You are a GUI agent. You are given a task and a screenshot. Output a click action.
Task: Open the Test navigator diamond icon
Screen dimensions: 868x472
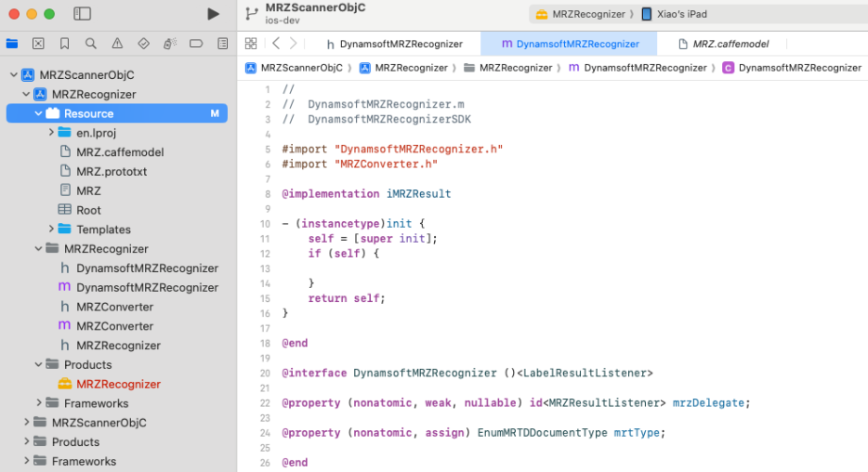[x=143, y=44]
